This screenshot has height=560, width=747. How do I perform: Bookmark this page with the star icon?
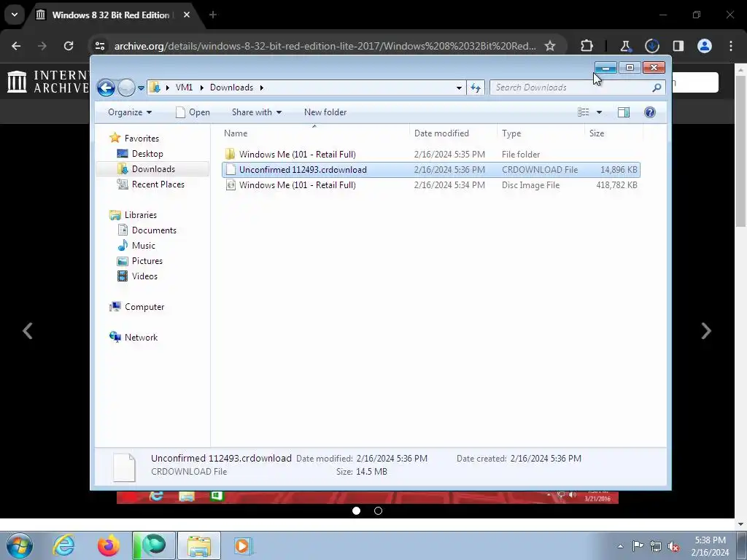pos(550,46)
